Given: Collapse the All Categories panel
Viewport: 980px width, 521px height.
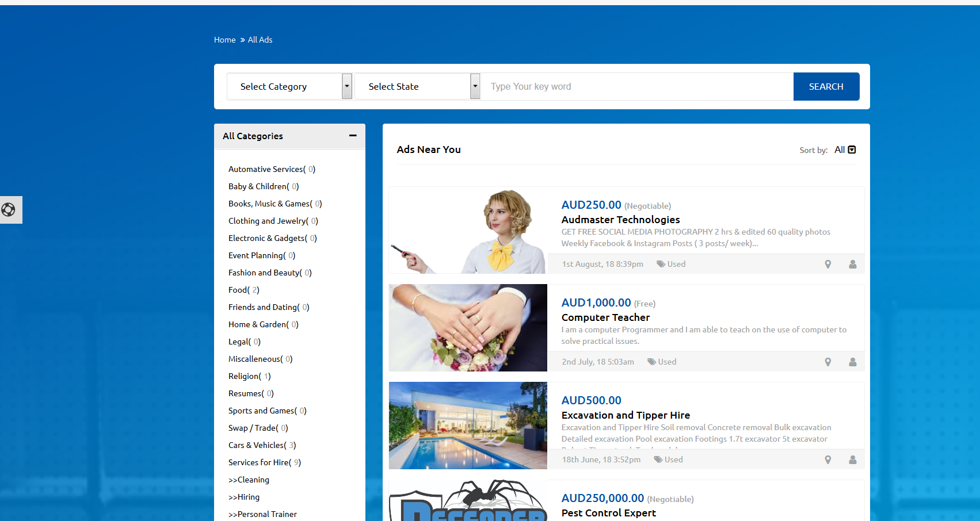Looking at the screenshot, I should tap(352, 136).
